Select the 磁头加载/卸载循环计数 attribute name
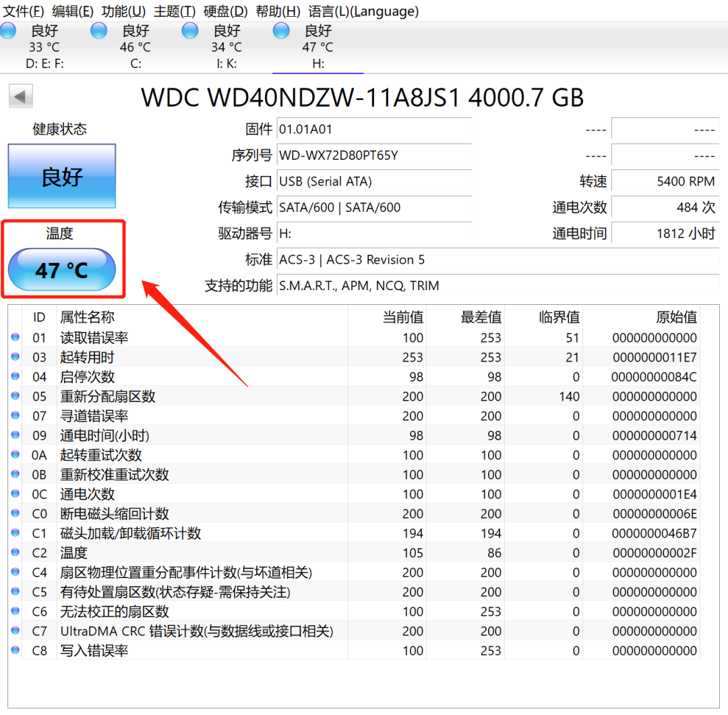Screen dimensions: 728x715 pyautogui.click(x=130, y=533)
